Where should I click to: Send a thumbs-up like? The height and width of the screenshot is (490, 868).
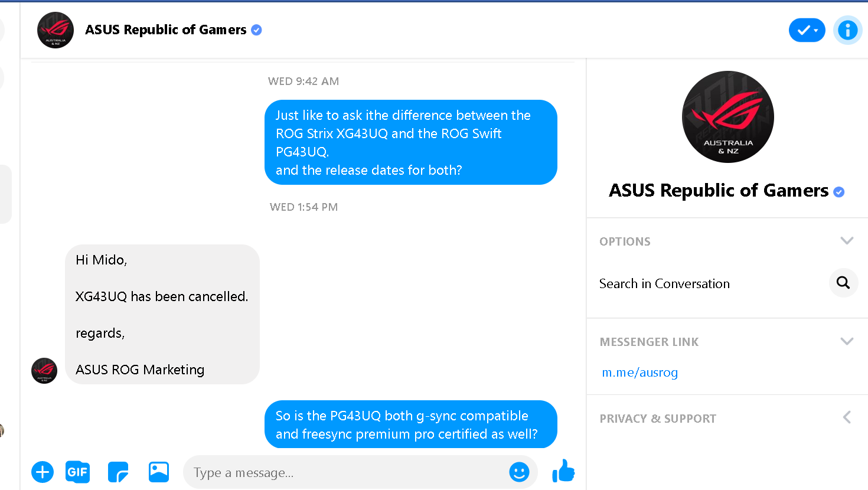point(563,471)
